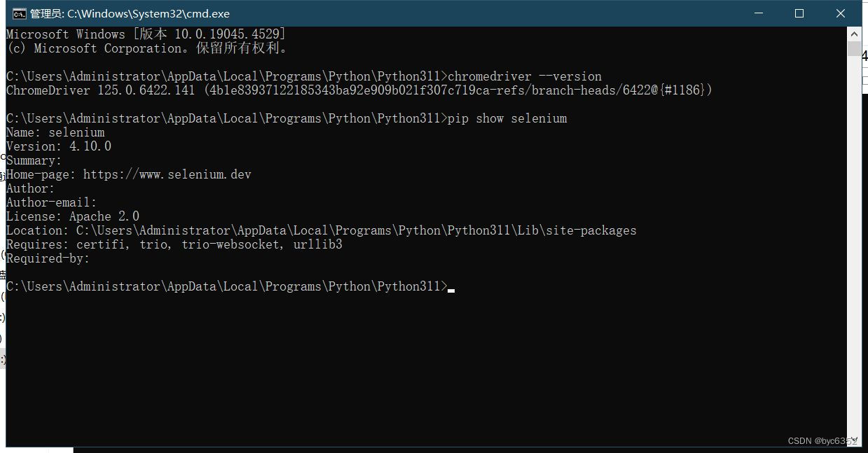Click the scrollbar track below the thumb
This screenshot has width=868, height=453.
pos(853,245)
